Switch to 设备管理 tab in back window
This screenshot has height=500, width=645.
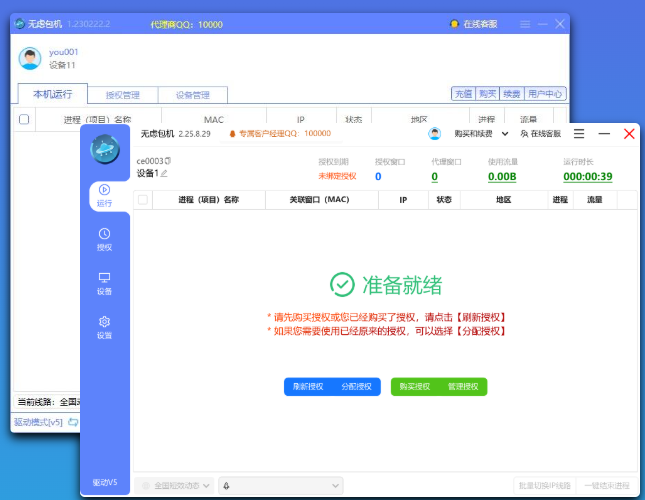(193, 95)
